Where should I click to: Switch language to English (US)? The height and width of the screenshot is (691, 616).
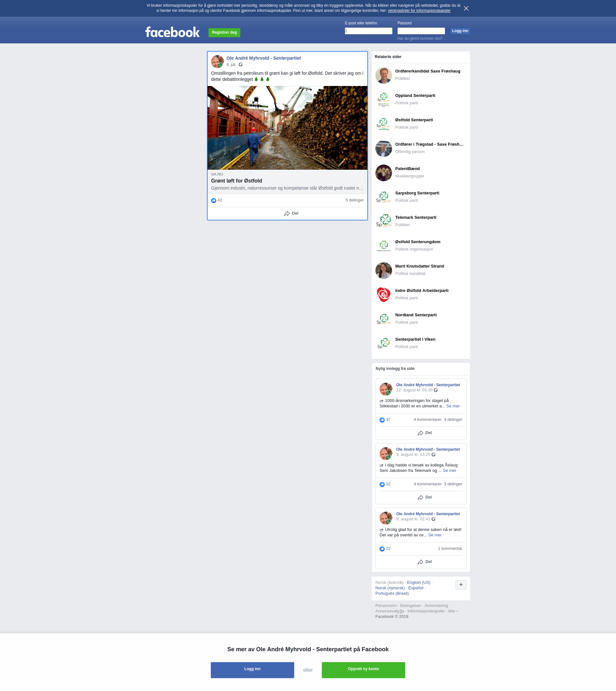coord(418,582)
